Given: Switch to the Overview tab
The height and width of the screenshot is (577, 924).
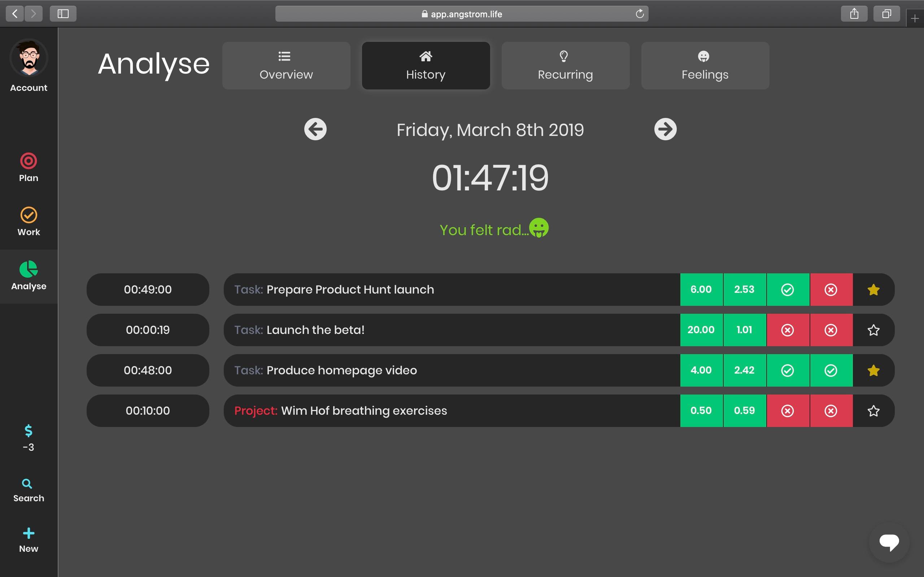Looking at the screenshot, I should [x=286, y=66].
